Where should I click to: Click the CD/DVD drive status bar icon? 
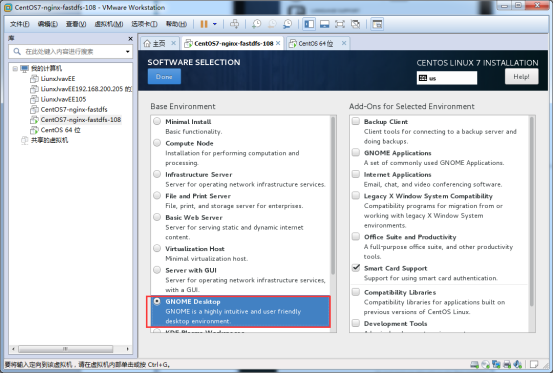[486, 365]
